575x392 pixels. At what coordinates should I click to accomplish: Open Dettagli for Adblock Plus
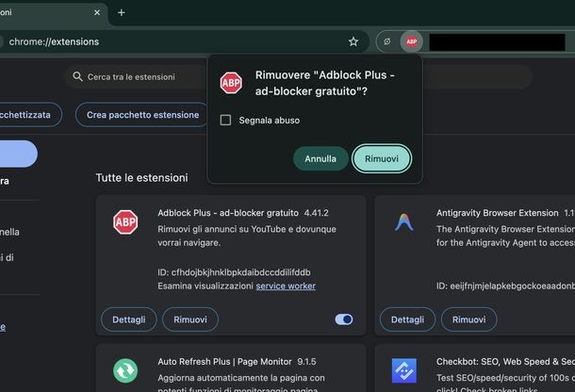(x=129, y=319)
